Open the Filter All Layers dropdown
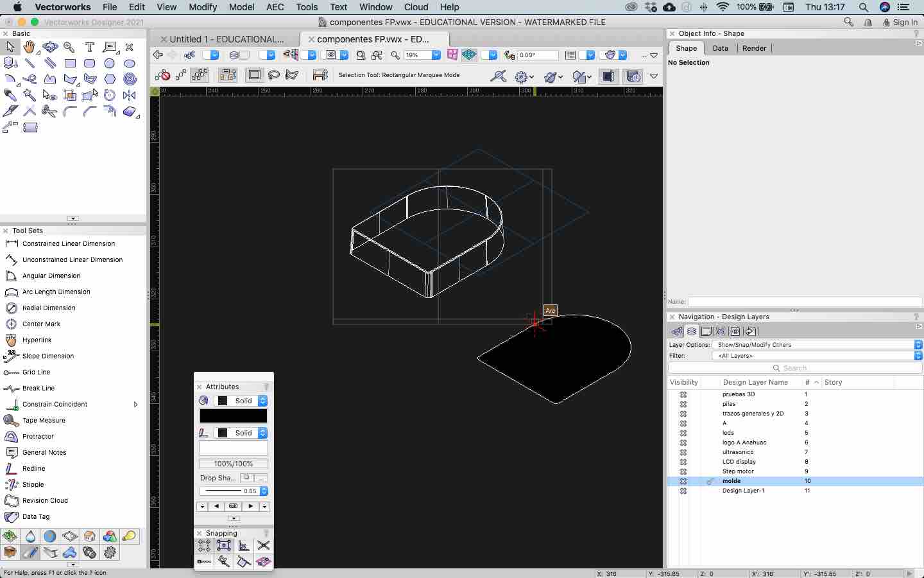 coord(817,356)
